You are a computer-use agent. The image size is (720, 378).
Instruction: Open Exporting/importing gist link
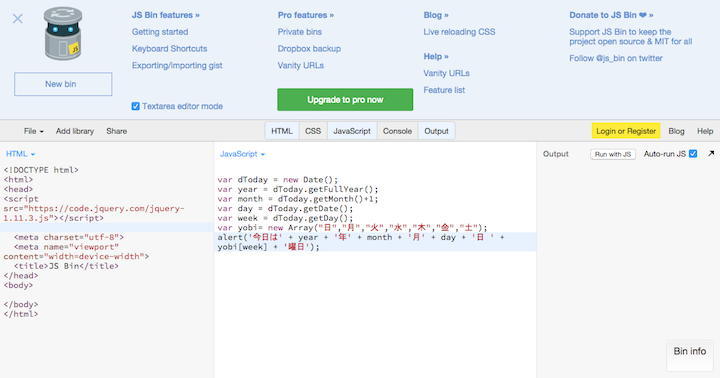pyautogui.click(x=177, y=65)
